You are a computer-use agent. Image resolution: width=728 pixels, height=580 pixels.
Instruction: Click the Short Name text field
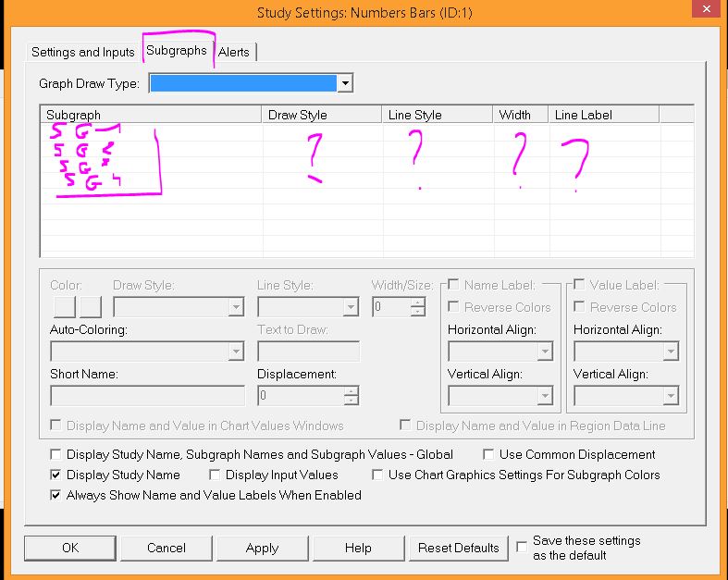click(x=147, y=396)
